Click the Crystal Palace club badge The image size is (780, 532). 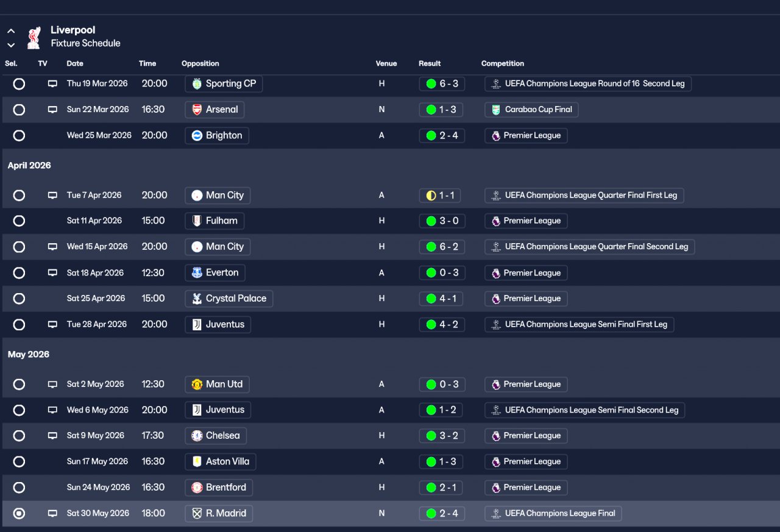pyautogui.click(x=197, y=299)
